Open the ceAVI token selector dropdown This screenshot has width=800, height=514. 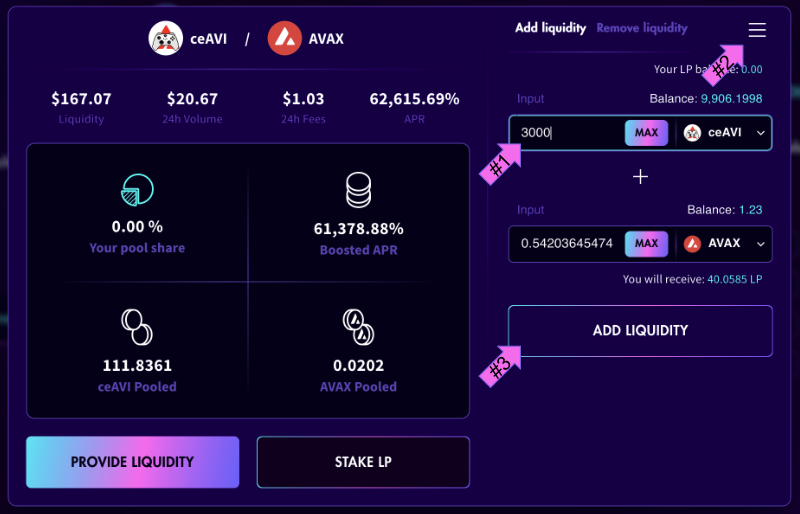[725, 133]
